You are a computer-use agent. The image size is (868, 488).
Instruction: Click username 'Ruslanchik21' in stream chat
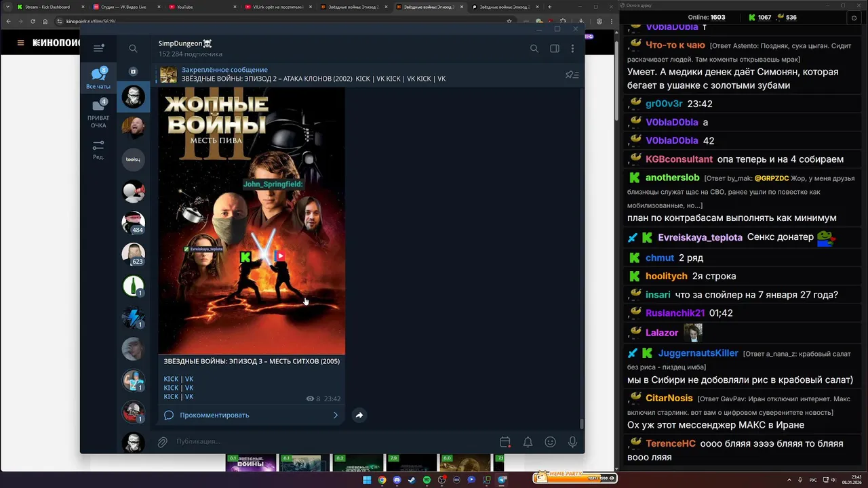point(675,313)
